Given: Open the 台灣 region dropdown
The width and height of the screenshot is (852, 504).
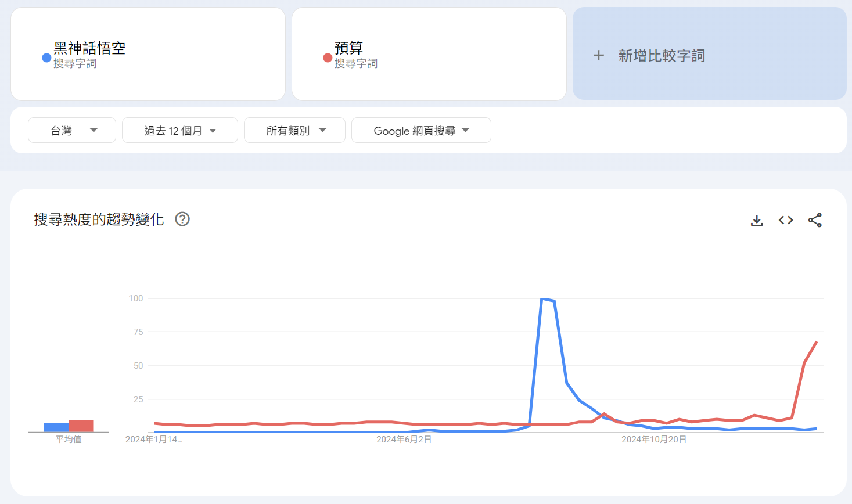Looking at the screenshot, I should (72, 130).
